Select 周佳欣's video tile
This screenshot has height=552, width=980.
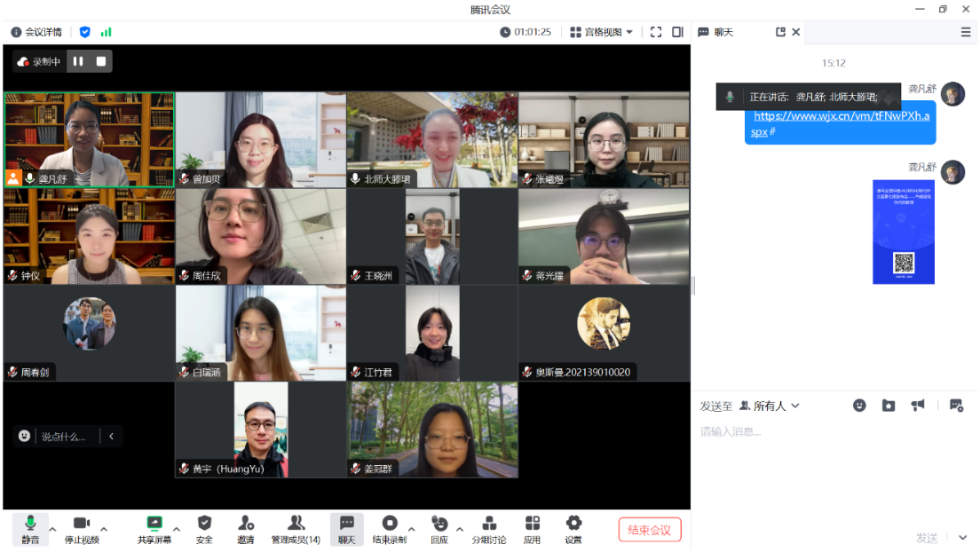point(261,237)
